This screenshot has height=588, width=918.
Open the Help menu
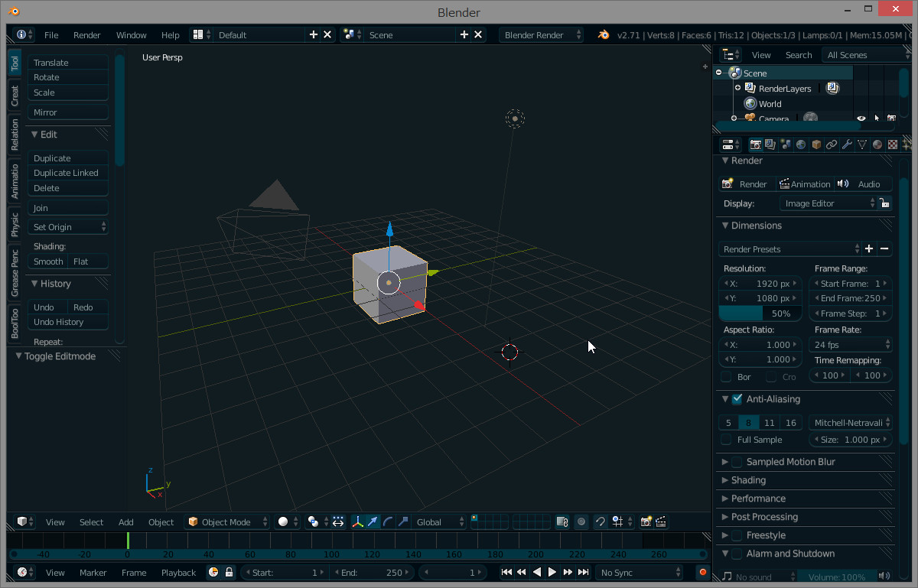tap(171, 35)
